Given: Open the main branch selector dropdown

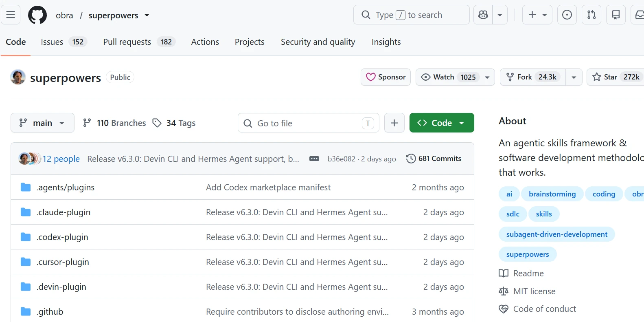Looking at the screenshot, I should (x=42, y=123).
